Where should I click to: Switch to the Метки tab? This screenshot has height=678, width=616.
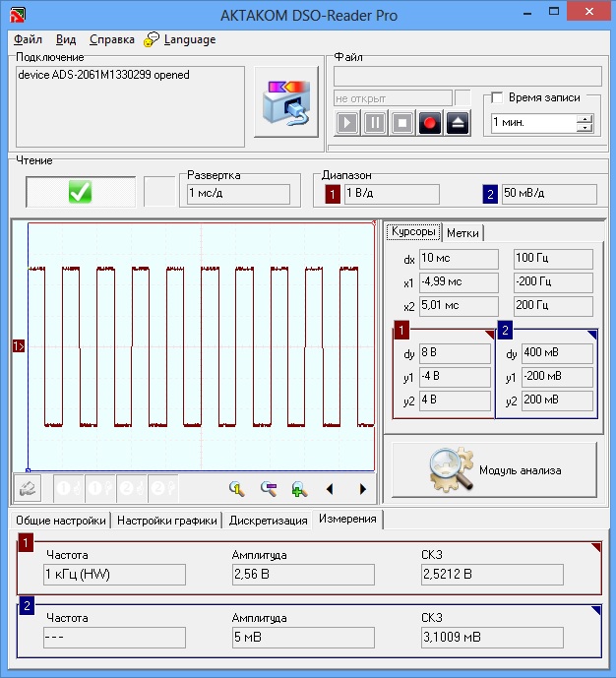tap(462, 233)
